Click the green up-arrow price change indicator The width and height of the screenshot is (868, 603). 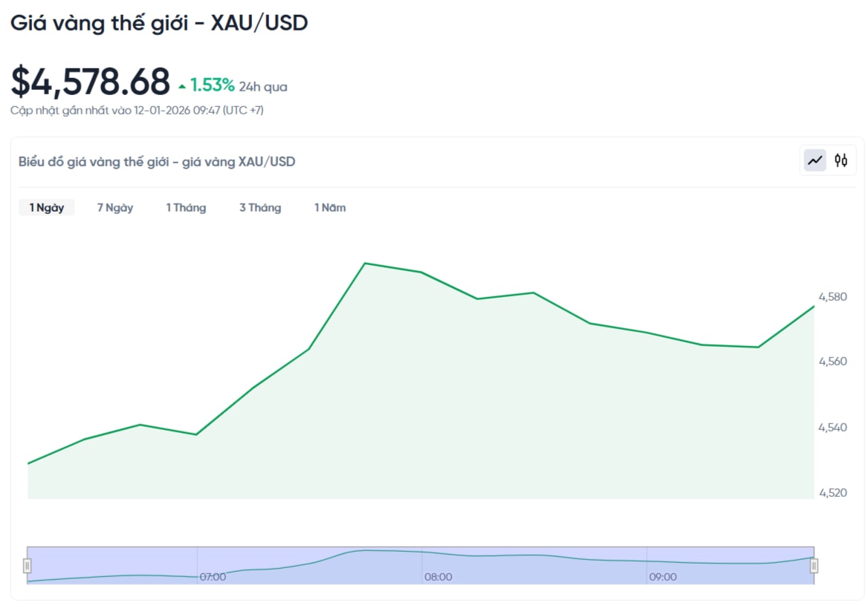pos(182,87)
